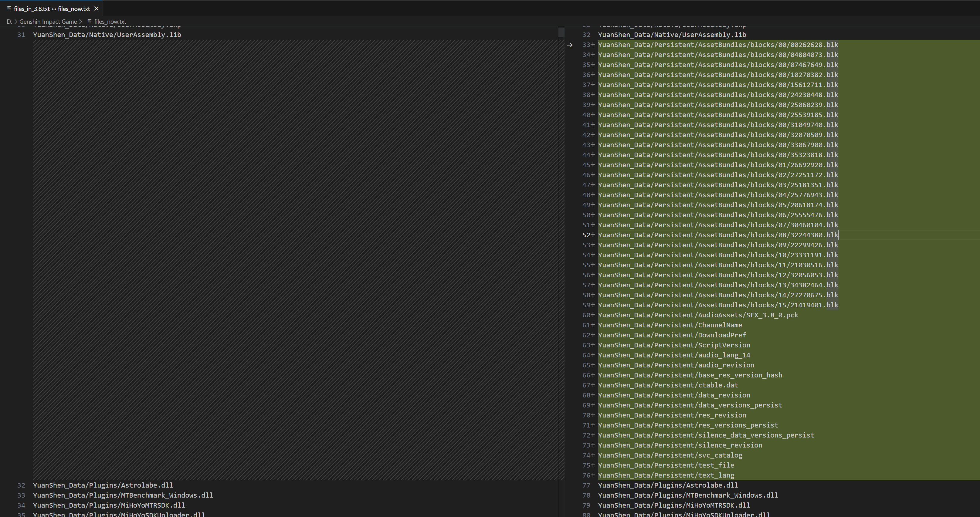Click the file icon on the diff tab
The height and width of the screenshot is (517, 980).
(x=9, y=8)
